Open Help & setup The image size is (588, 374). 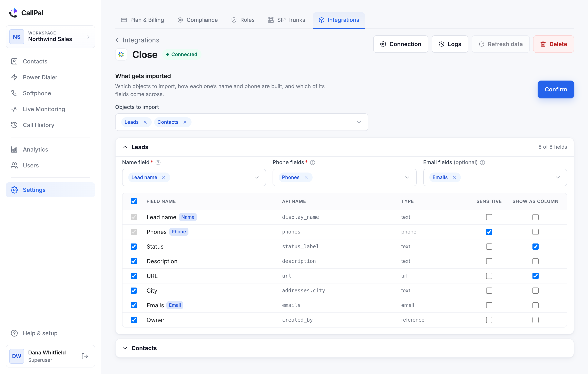point(50,333)
